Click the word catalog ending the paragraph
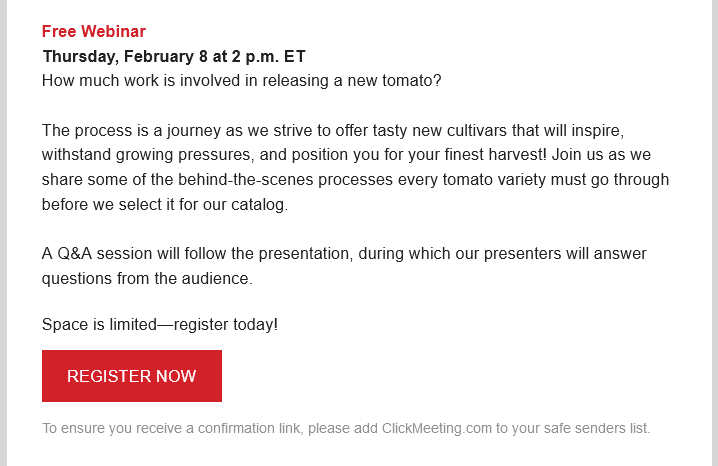 pyautogui.click(x=259, y=204)
